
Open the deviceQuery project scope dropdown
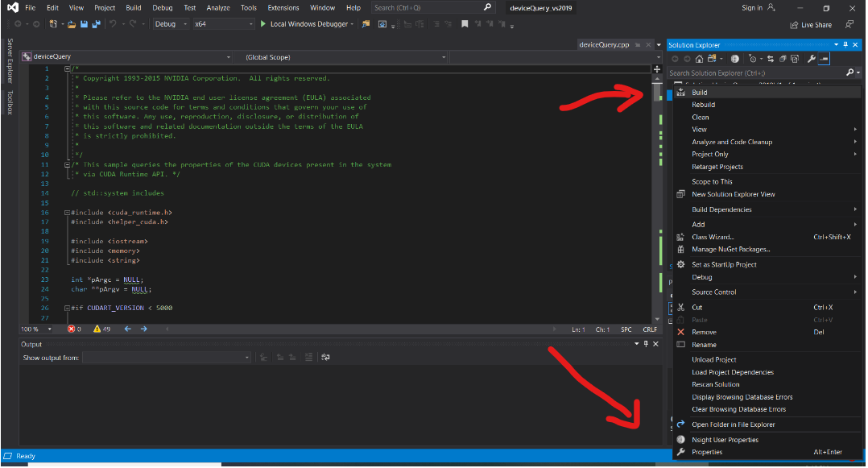126,56
